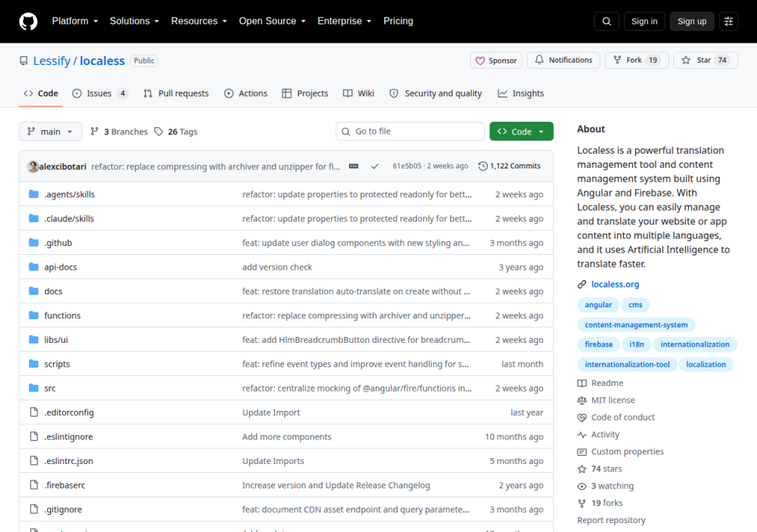This screenshot has width=757, height=532.
Task: Open Code of conduct link
Action: [x=622, y=417]
